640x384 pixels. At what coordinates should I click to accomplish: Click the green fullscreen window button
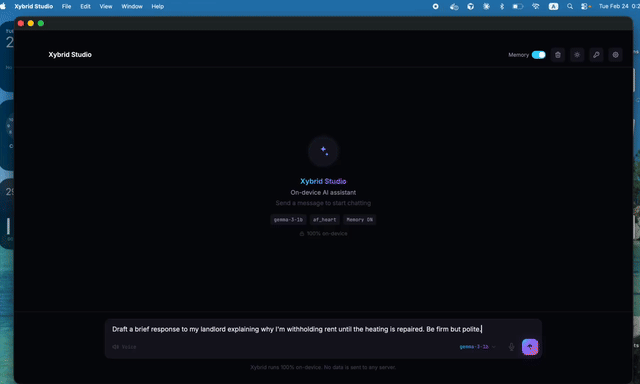coord(41,23)
